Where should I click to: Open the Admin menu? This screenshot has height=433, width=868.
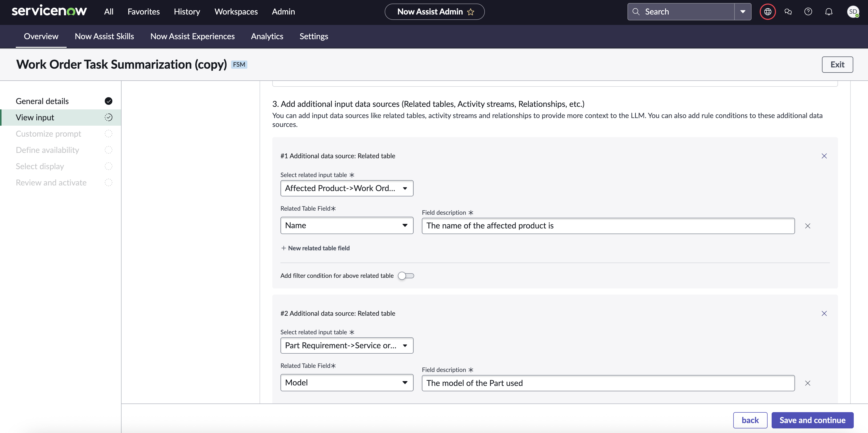point(283,12)
